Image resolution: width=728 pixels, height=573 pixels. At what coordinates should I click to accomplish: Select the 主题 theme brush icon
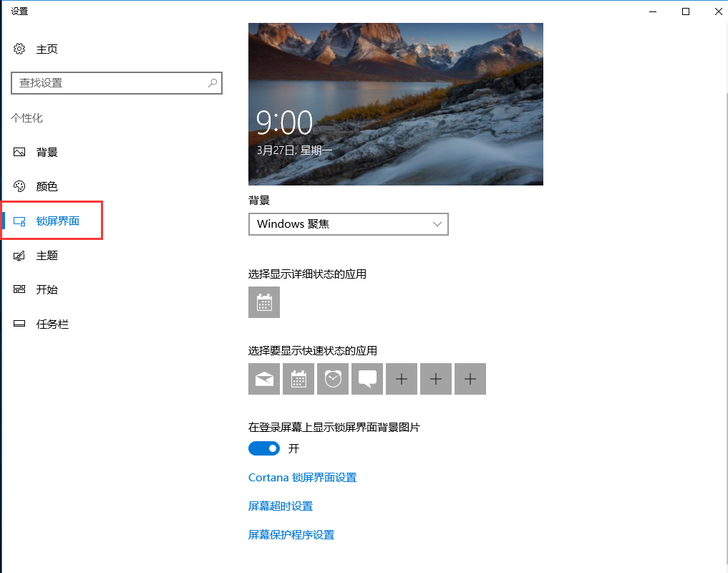pos(19,256)
